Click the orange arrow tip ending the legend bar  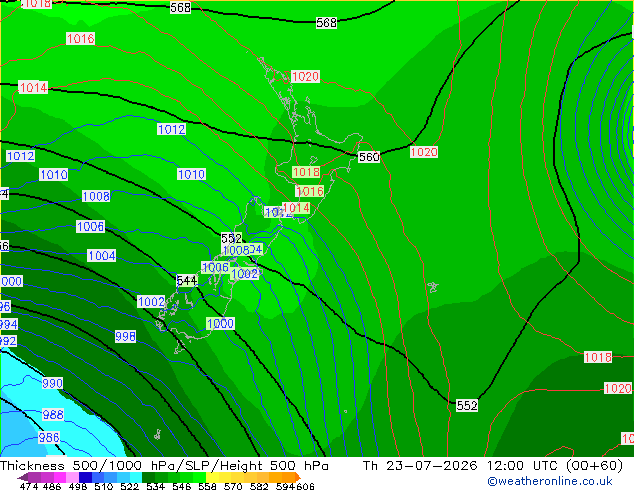tap(298, 477)
